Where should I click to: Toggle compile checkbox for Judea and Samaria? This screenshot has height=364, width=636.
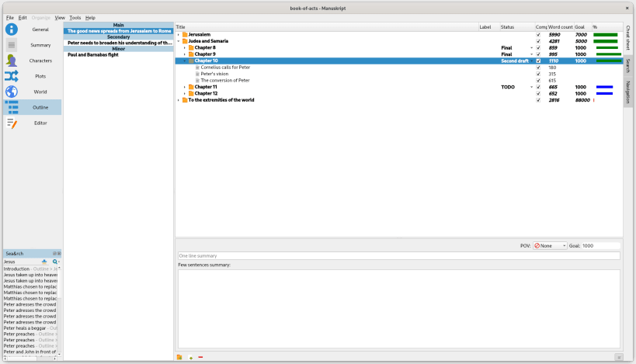pyautogui.click(x=538, y=41)
